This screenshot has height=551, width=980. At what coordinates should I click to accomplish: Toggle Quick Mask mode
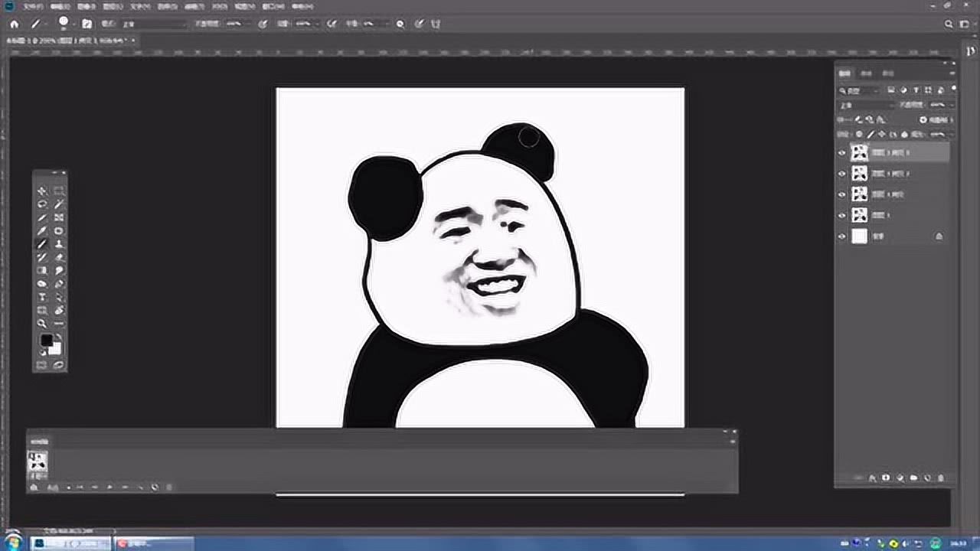(41, 365)
